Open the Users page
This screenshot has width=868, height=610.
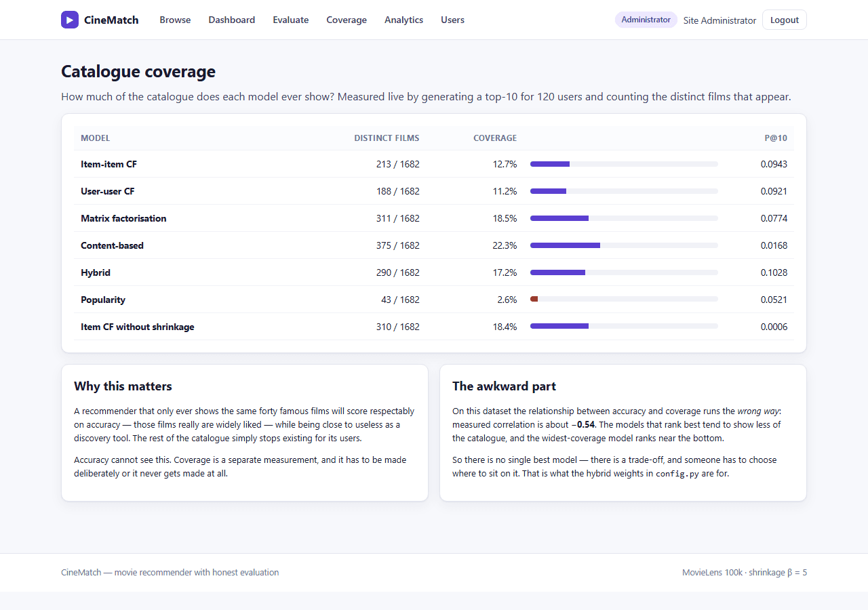[452, 20]
